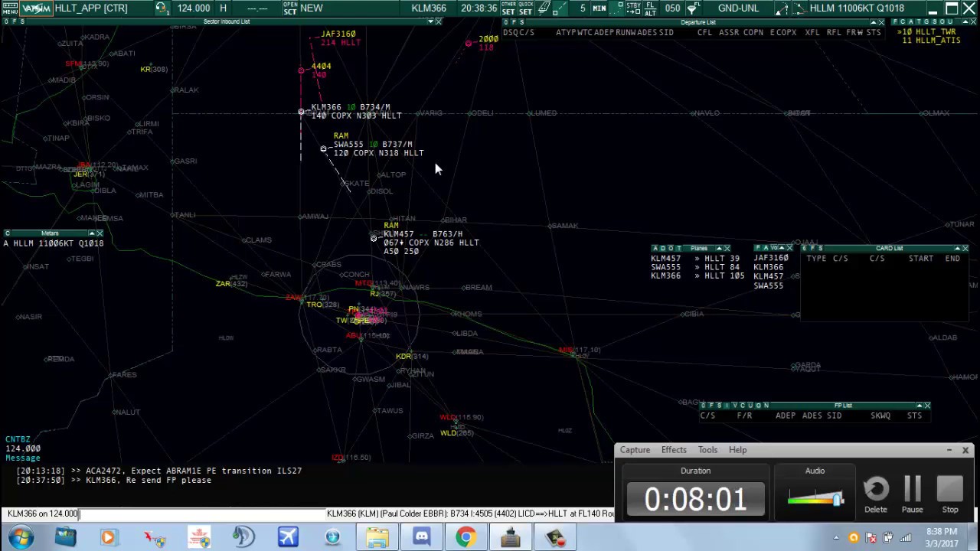Change the leader line length value 5
The image size is (980, 551).
tap(583, 8)
